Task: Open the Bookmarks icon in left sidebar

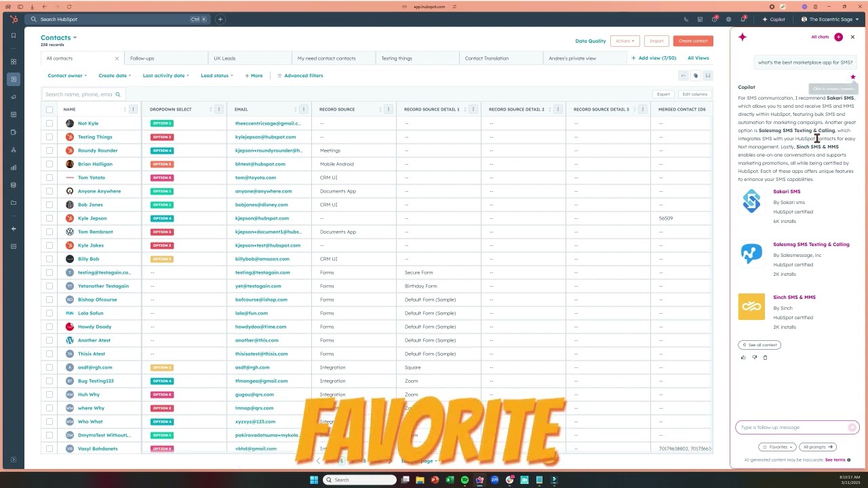Action: [x=13, y=36]
